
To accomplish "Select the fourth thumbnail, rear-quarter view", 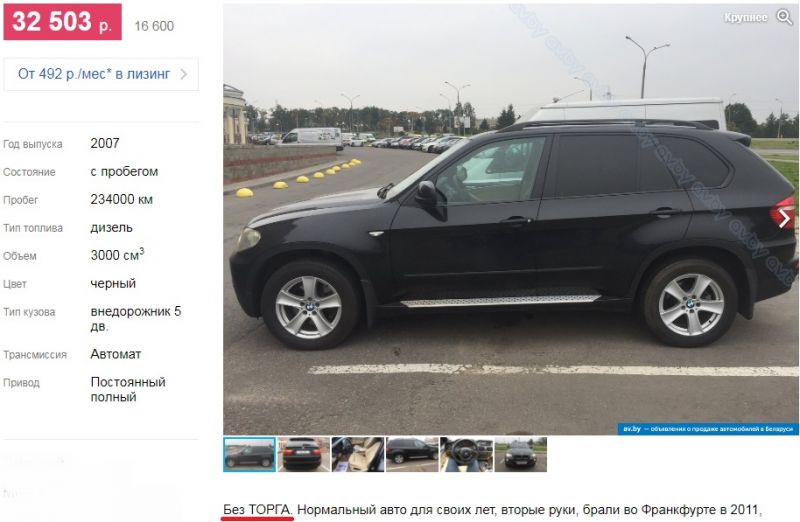I will [x=412, y=454].
